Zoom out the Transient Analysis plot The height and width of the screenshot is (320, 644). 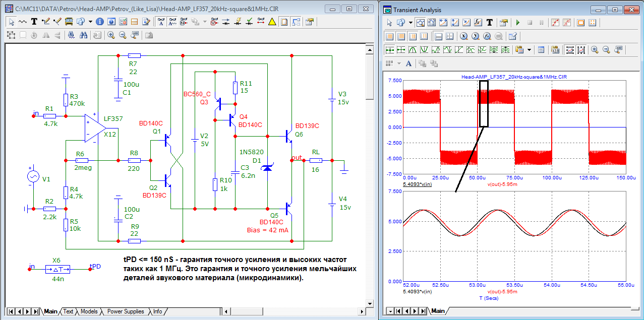(x=606, y=50)
